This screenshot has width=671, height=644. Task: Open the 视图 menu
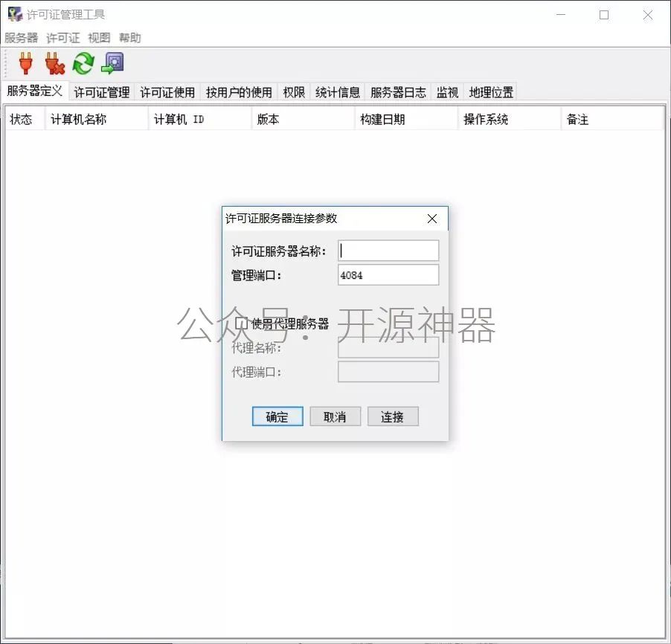click(99, 38)
